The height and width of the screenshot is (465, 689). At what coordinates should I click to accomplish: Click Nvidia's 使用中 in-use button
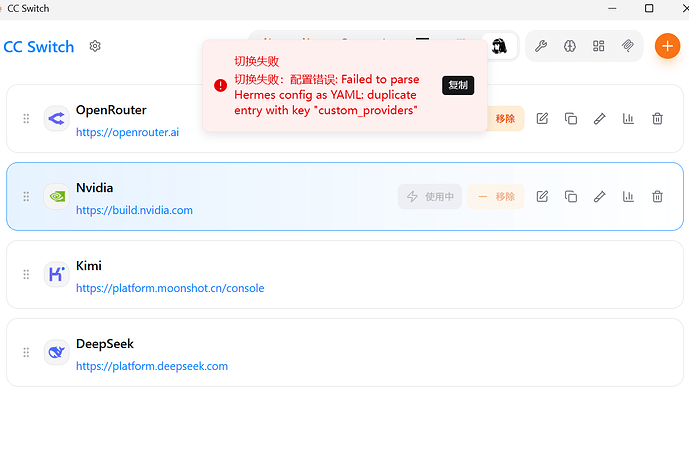(430, 196)
